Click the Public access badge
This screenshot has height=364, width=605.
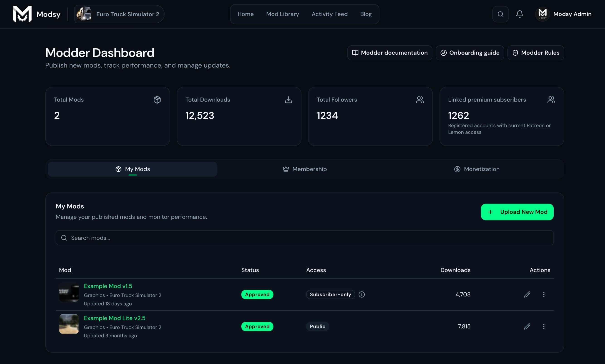(x=317, y=326)
